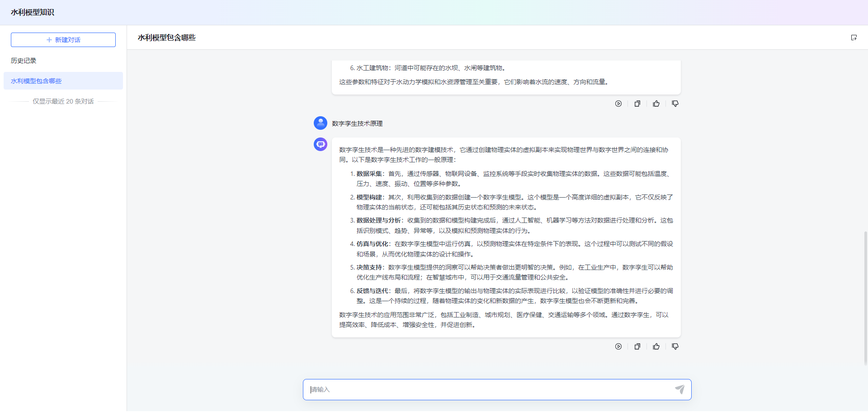Click the bold term 数据采集
The image size is (868, 412).
coord(369,174)
